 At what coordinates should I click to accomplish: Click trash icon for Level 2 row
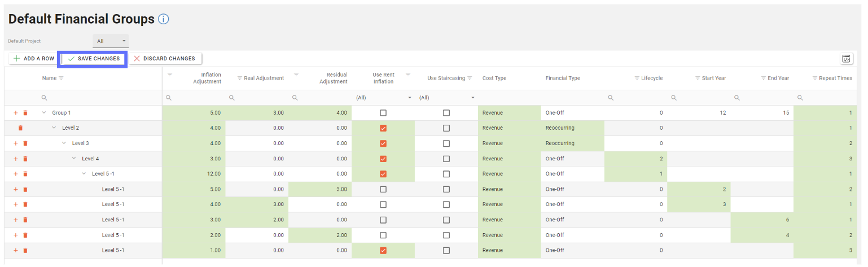click(x=21, y=128)
